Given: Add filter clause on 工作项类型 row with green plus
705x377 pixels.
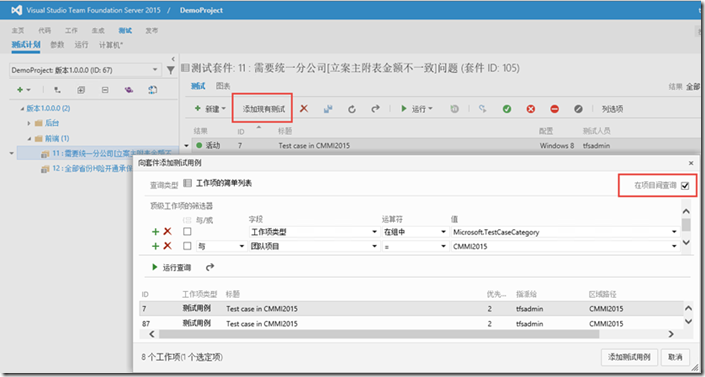Looking at the screenshot, I should 156,232.
